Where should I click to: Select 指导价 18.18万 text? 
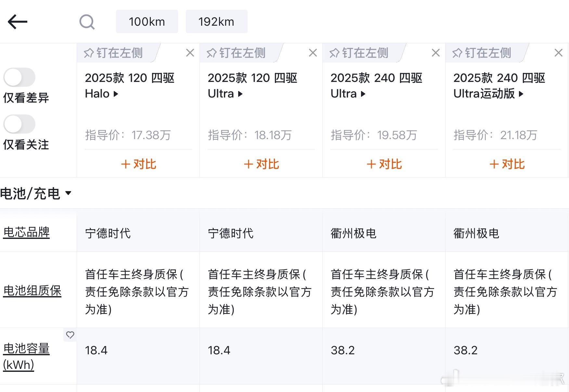pos(250,135)
